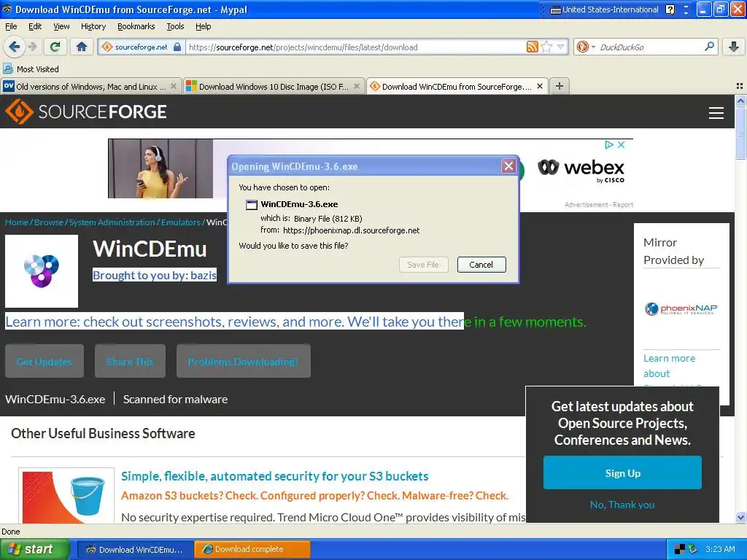Click the S3 bucket ad thumbnail
The height and width of the screenshot is (560, 747).
(66, 496)
